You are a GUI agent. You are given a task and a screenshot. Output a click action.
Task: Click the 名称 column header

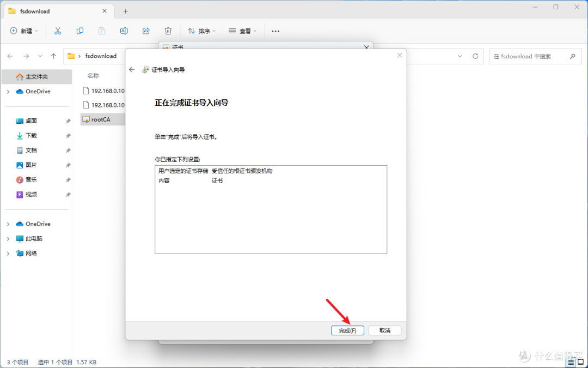(x=93, y=75)
